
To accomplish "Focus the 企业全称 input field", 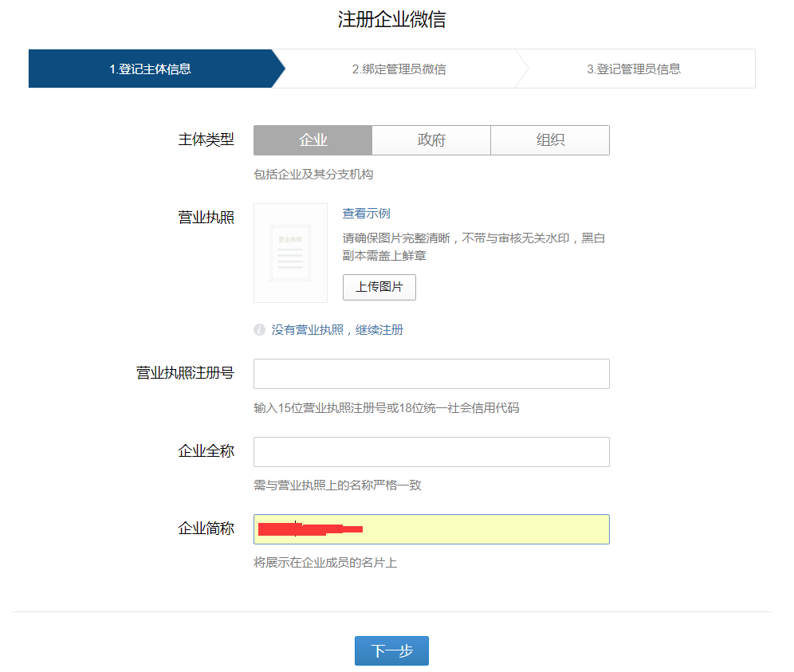I will (x=431, y=452).
